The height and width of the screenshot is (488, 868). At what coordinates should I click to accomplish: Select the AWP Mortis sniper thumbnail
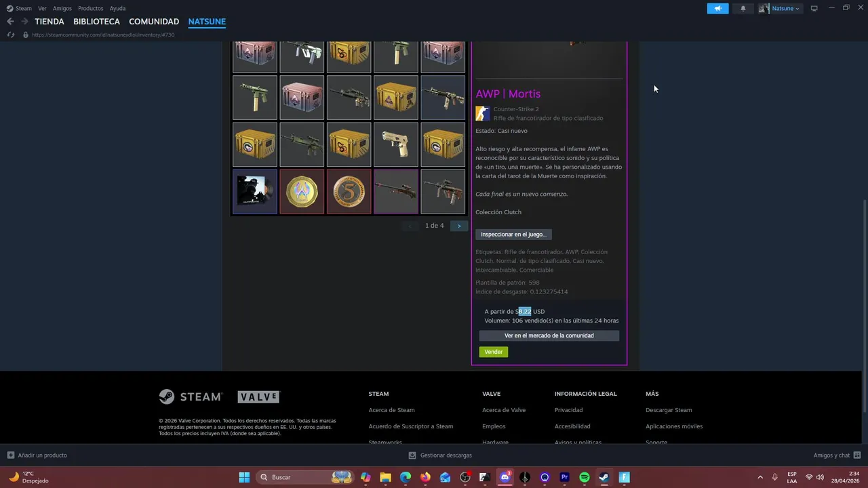tap(396, 192)
